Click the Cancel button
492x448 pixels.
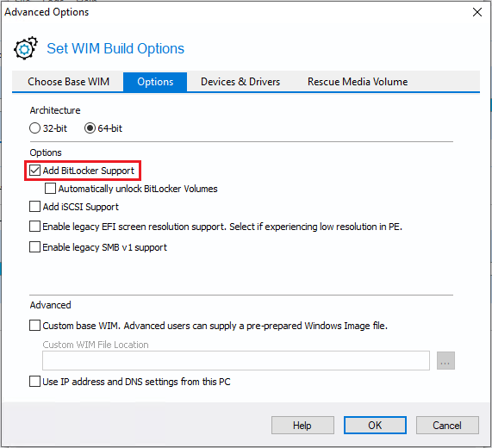tap(447, 426)
